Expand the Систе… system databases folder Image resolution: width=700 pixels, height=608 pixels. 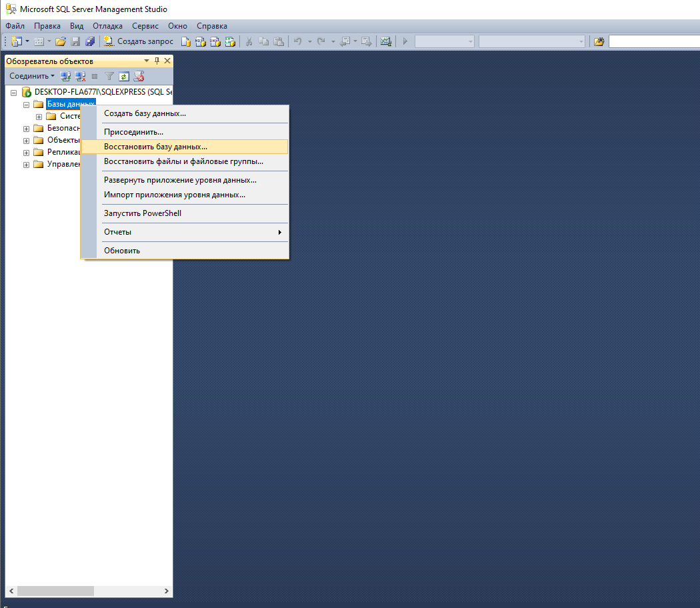point(39,117)
